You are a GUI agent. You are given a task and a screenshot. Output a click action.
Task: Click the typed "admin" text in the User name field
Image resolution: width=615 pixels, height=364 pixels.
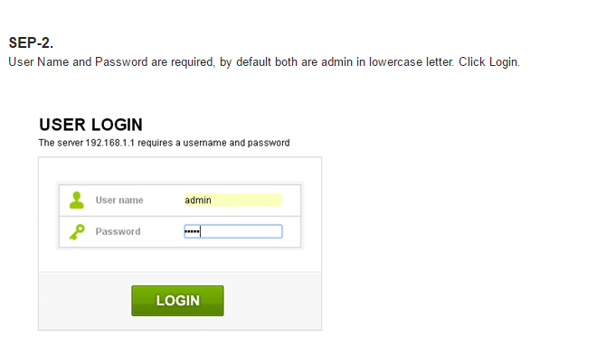[x=198, y=201]
